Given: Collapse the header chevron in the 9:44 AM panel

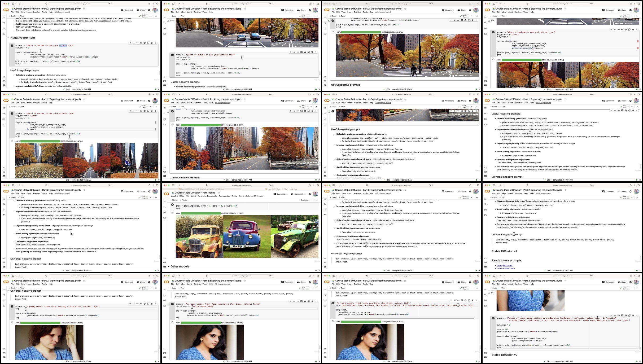Looking at the screenshot, I should (x=156, y=16).
